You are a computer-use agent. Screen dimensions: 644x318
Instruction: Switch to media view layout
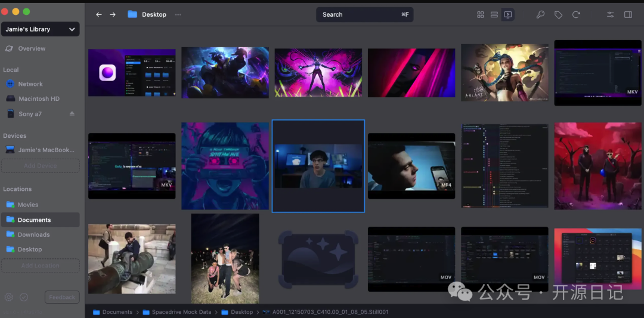tap(507, 14)
